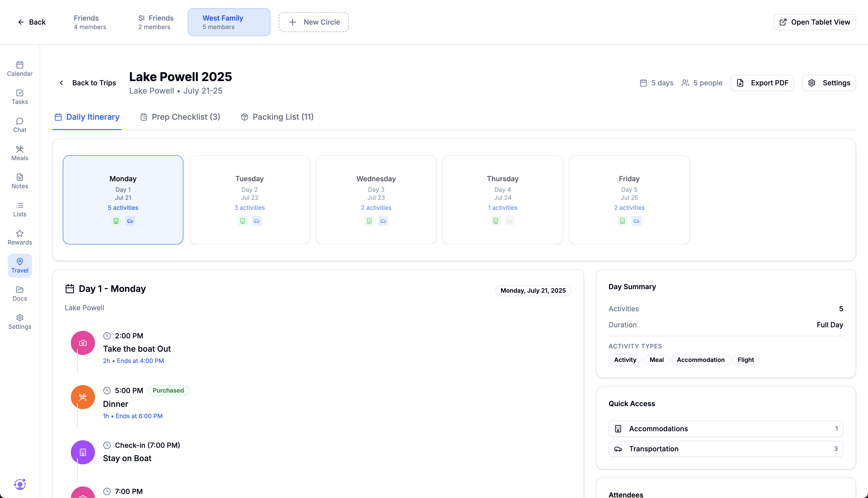
Task: Open the Accommodations quick access row
Action: pos(725,428)
